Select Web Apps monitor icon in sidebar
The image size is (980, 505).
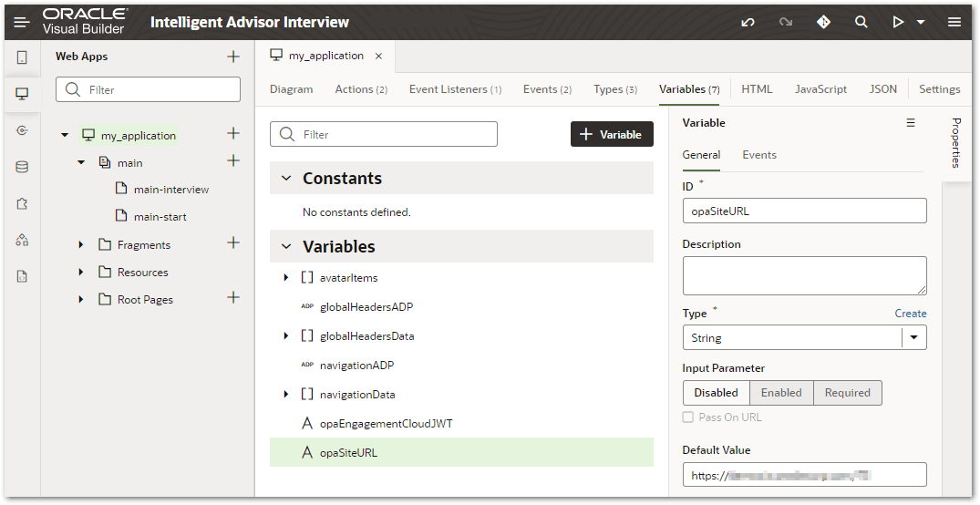[22, 94]
